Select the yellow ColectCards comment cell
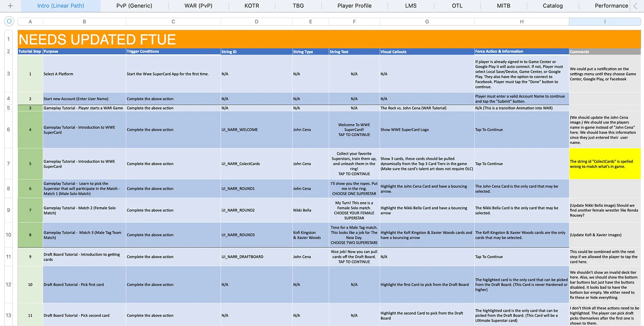The width and height of the screenshot is (644, 326). click(605, 164)
